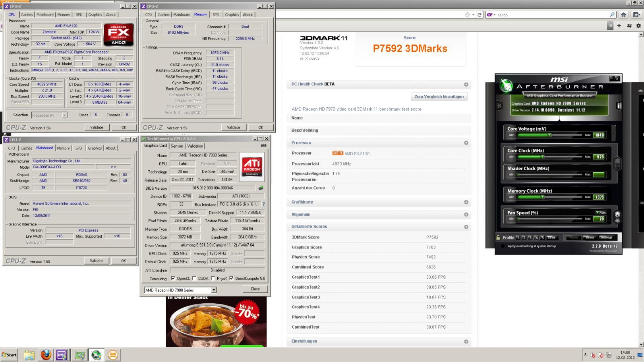Click the Afterburner Reset button
This screenshot has height=362, width=644.
590,237
